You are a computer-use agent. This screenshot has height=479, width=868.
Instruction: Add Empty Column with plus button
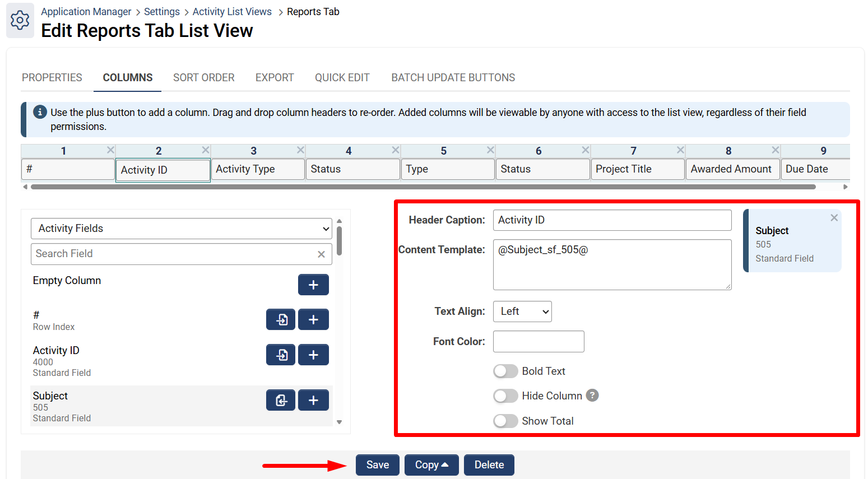coord(313,285)
